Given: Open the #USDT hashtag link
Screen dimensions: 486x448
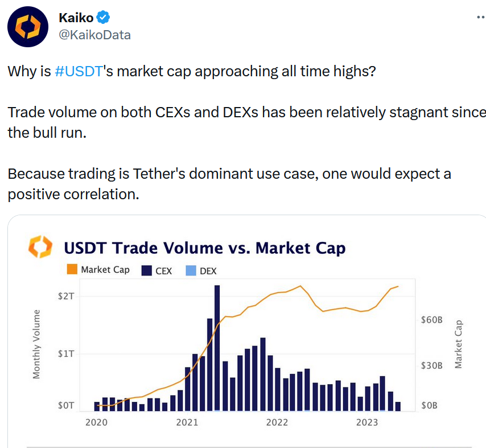Looking at the screenshot, I should point(79,72).
